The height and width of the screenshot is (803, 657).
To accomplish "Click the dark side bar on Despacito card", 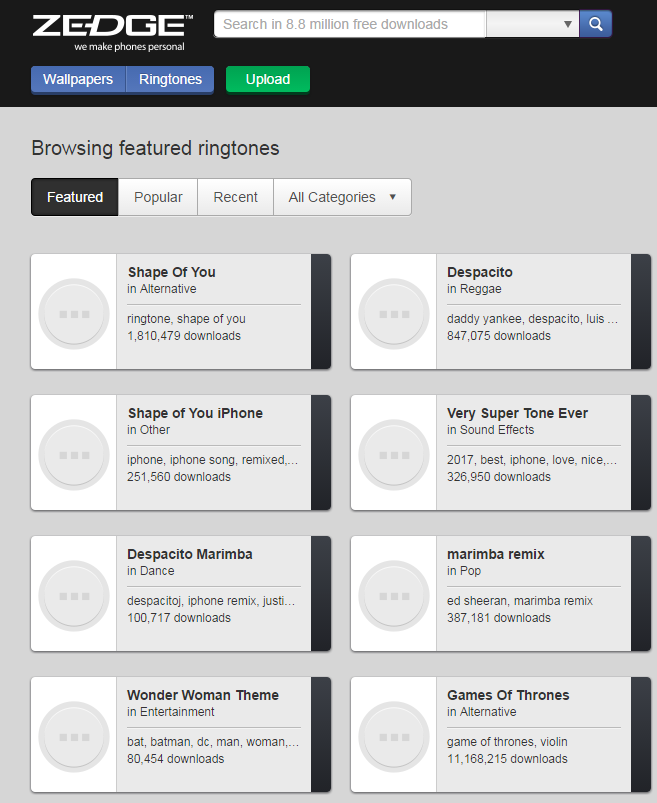I will 641,311.
